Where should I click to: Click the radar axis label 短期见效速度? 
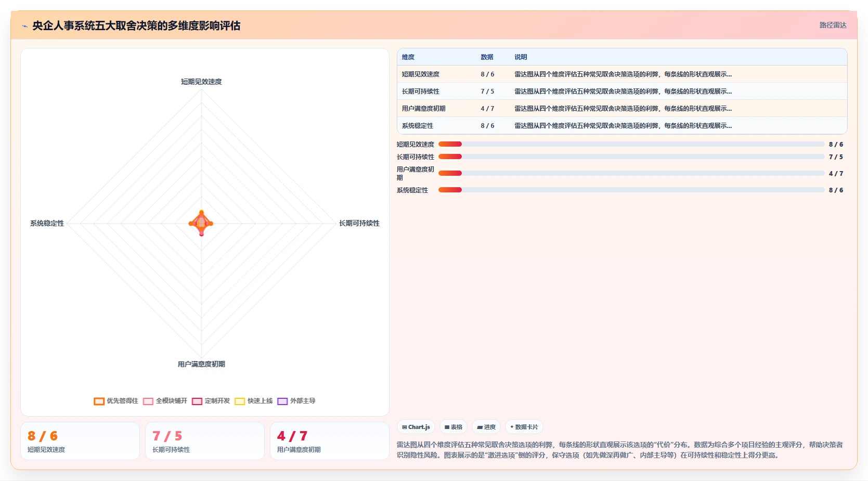coord(201,82)
